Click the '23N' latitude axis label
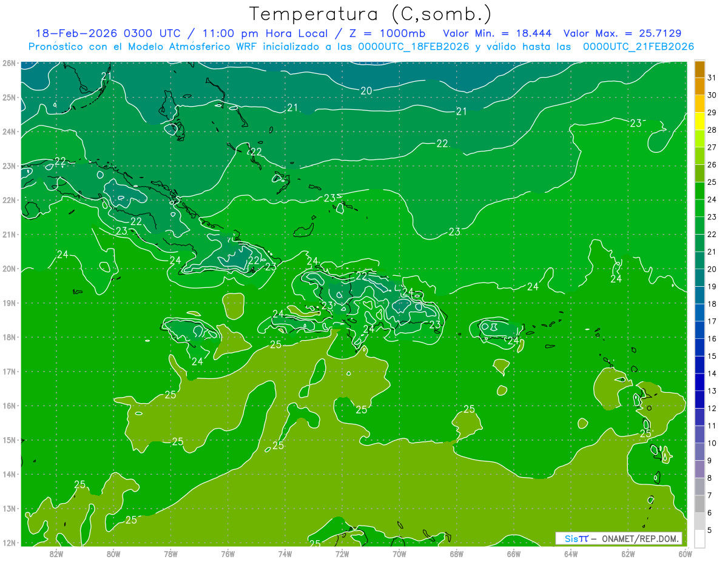Image resolution: width=728 pixels, height=562 pixels. tap(8, 166)
